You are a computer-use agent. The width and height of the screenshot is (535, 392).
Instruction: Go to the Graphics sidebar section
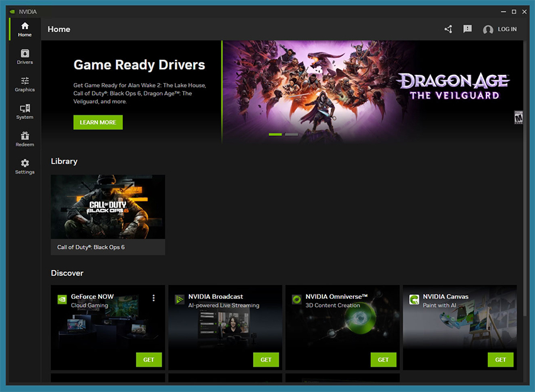[25, 84]
